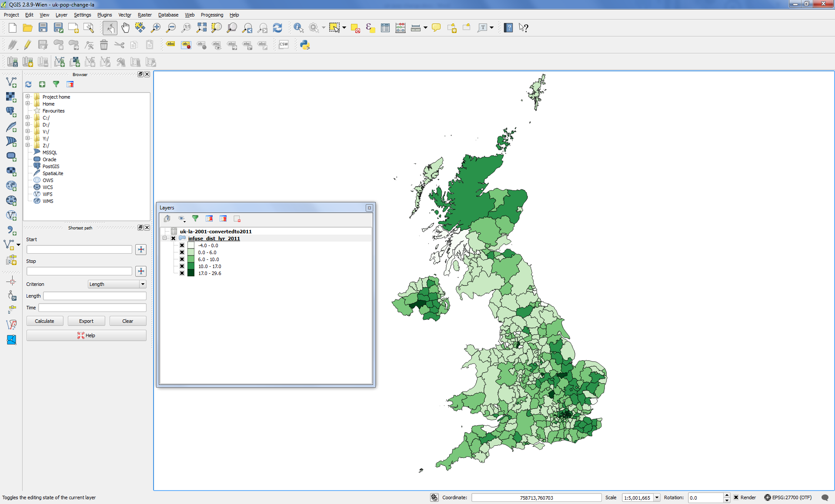Viewport: 835px width, 504px height.
Task: Open the Vector menu
Action: tap(125, 14)
